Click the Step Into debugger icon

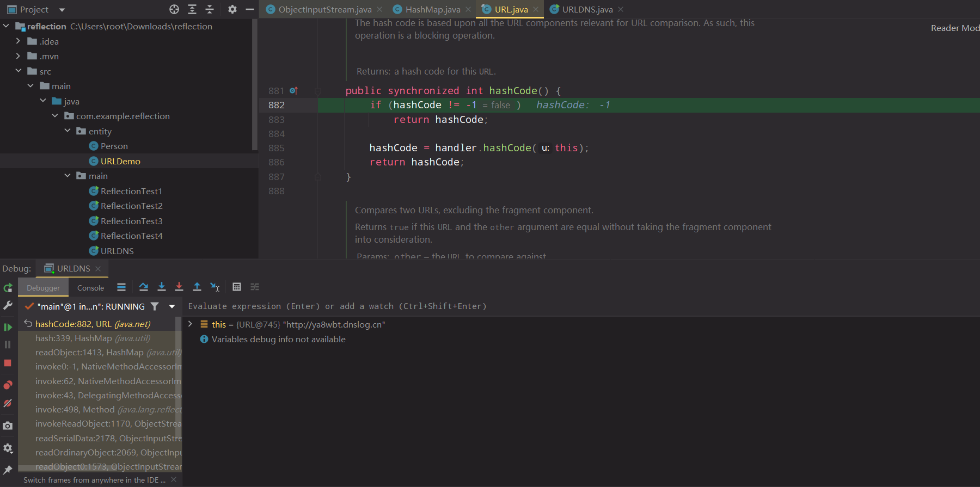(x=162, y=287)
